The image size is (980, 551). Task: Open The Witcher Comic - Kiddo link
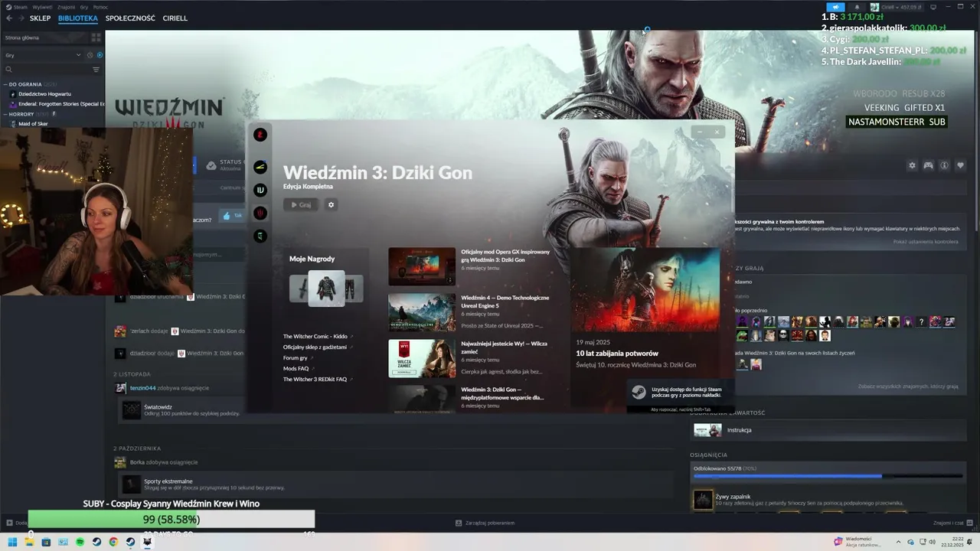coord(315,336)
